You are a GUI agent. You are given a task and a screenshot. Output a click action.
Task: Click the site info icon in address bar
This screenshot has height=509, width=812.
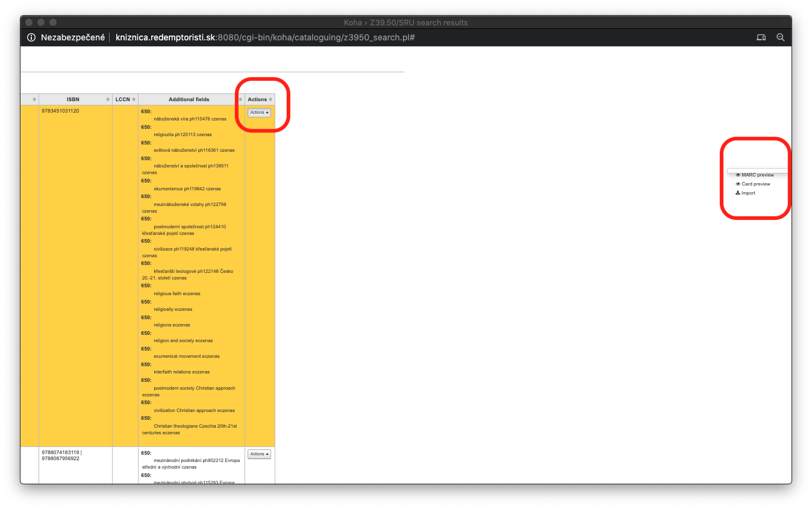pyautogui.click(x=32, y=37)
